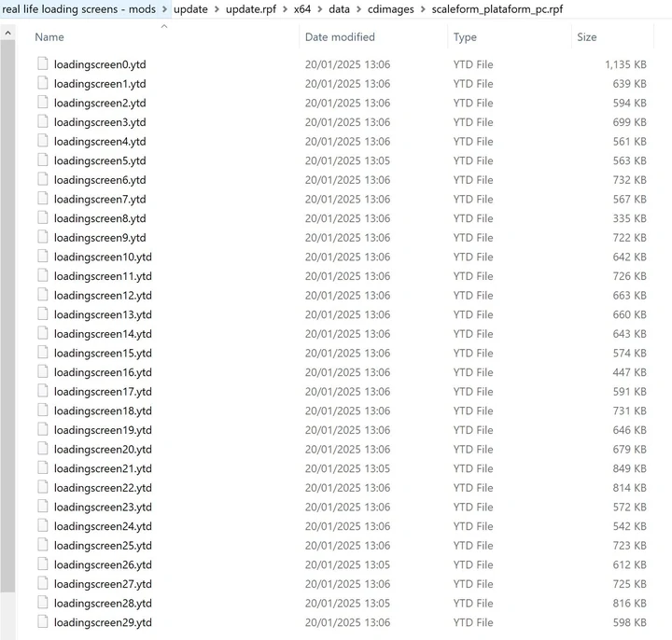Click date '20/01/2025 13:05' in loadingscreen5.ytd row

pyautogui.click(x=347, y=160)
